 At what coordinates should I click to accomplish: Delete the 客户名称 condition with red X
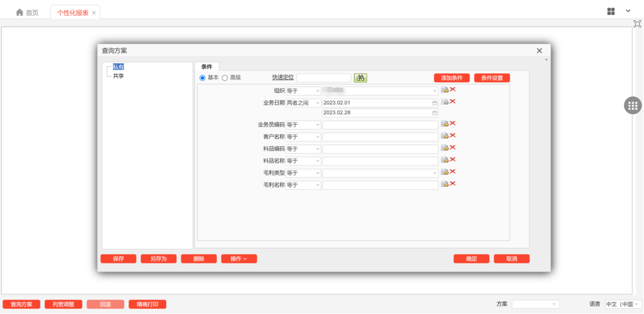pyautogui.click(x=453, y=136)
